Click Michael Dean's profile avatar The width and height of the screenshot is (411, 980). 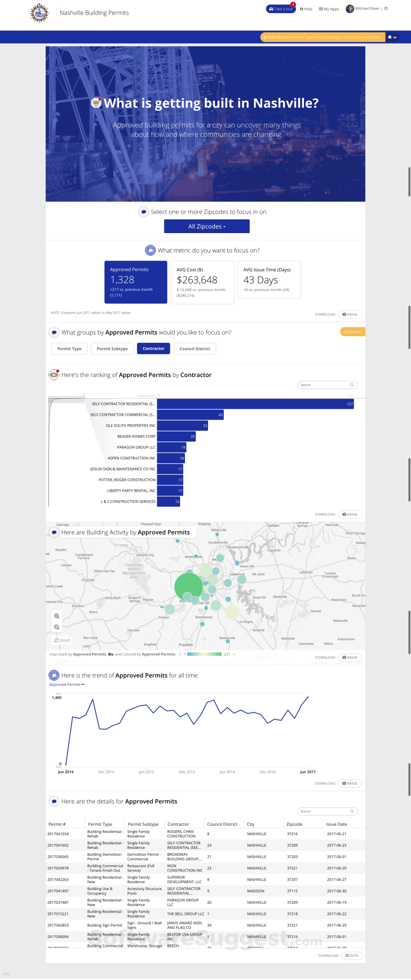click(x=350, y=9)
